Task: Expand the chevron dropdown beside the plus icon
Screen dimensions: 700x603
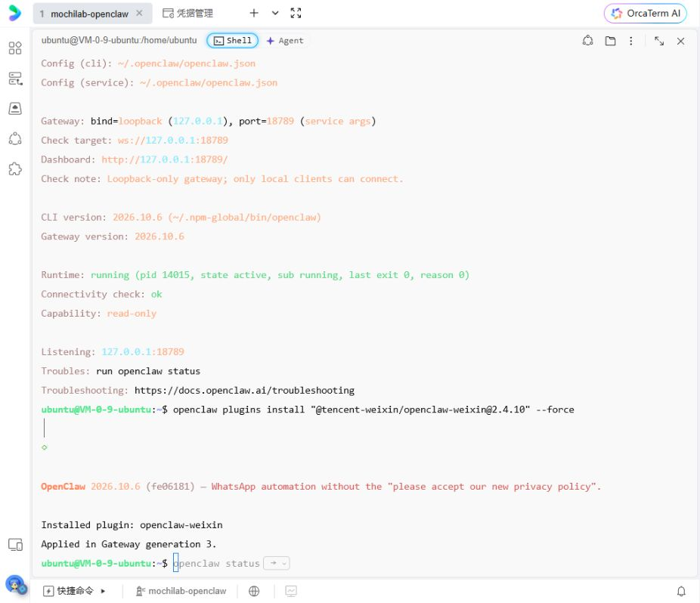Action: 275,14
